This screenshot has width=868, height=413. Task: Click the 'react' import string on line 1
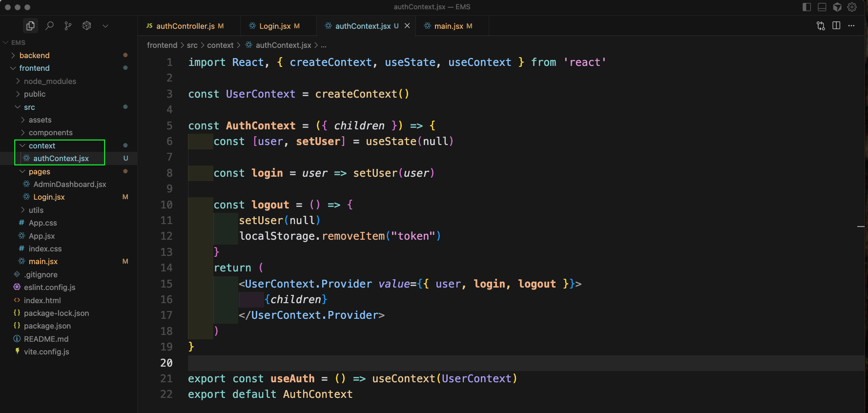point(585,62)
